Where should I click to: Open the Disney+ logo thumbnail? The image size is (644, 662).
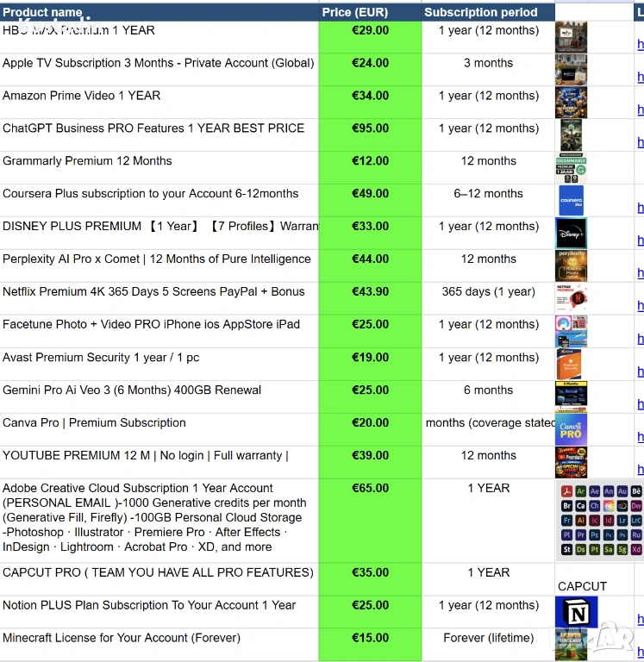coord(571,234)
